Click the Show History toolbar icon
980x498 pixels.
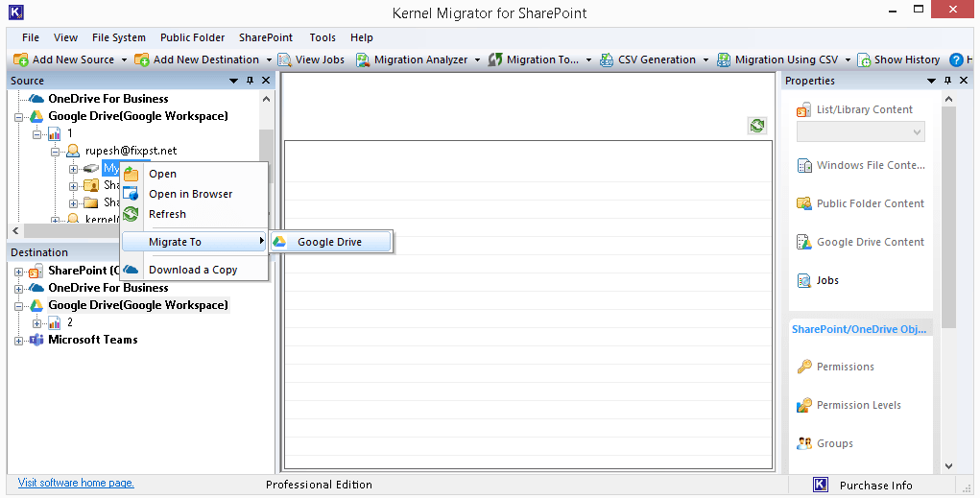864,59
